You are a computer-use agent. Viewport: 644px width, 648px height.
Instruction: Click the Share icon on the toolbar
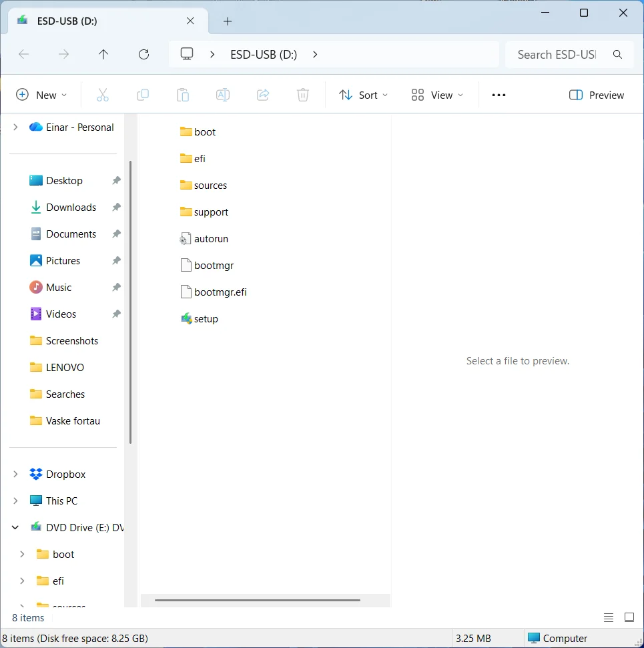(x=263, y=95)
